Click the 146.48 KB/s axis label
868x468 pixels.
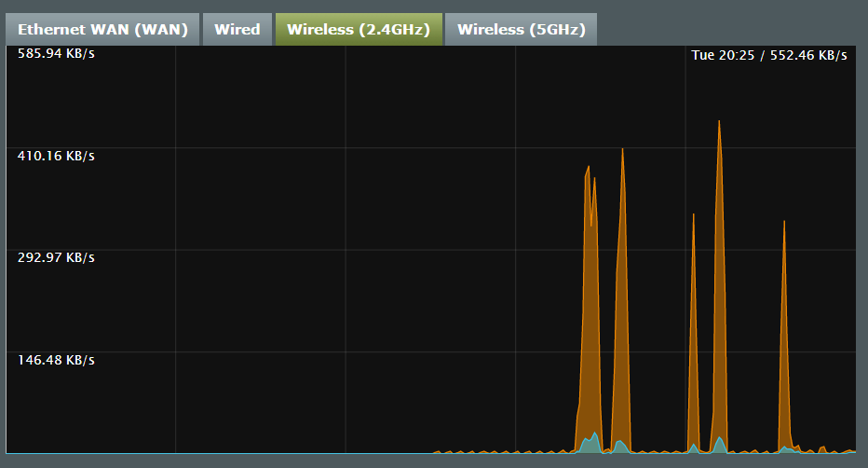click(x=56, y=360)
